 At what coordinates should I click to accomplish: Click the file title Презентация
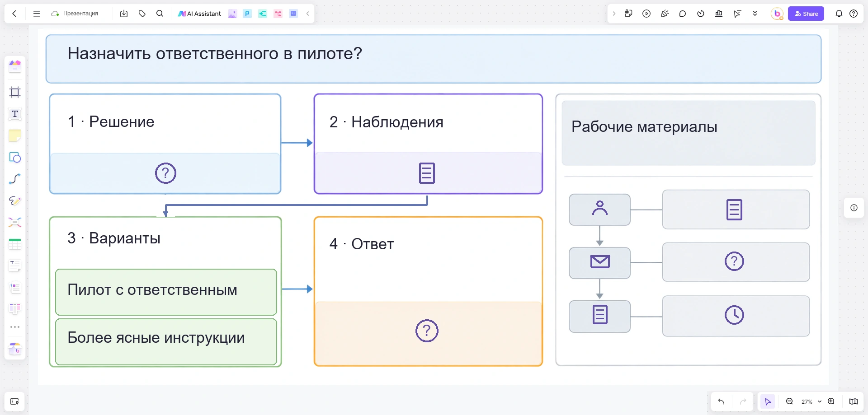pyautogui.click(x=80, y=14)
